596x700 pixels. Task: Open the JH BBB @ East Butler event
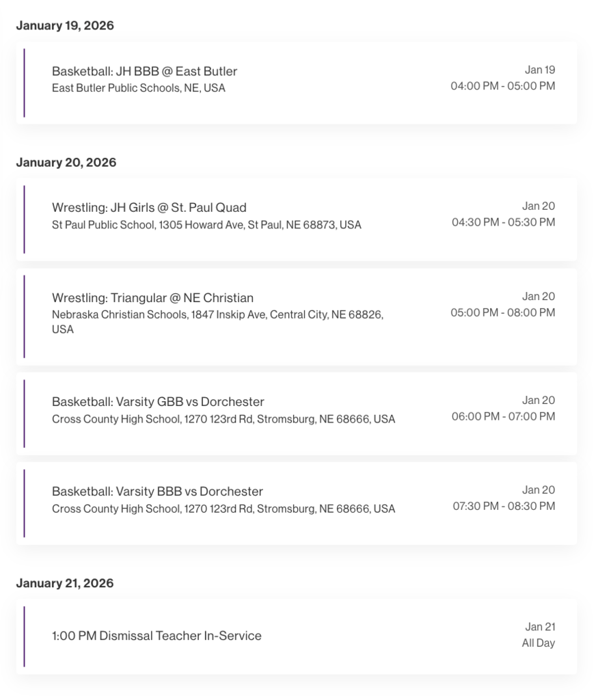click(144, 71)
